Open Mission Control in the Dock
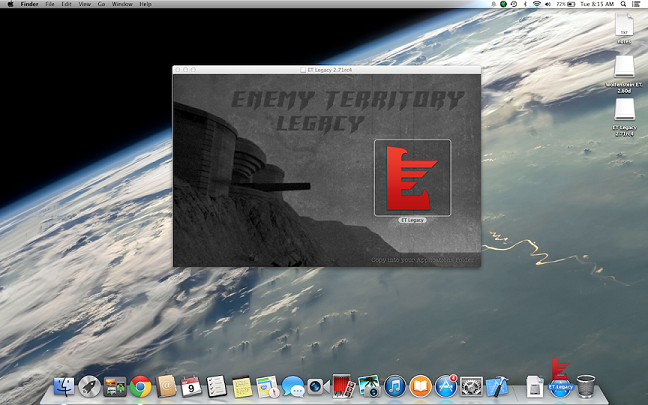648x405 pixels. pyautogui.click(x=115, y=387)
